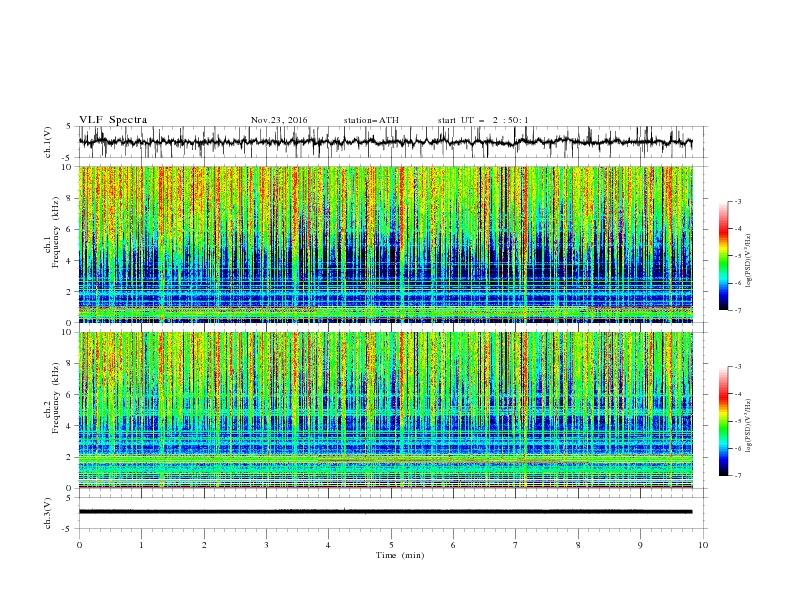Click the ch.2 spectrogram color scale bar
Image resolution: width=792 pixels, height=612 pixels.
pyautogui.click(x=723, y=421)
